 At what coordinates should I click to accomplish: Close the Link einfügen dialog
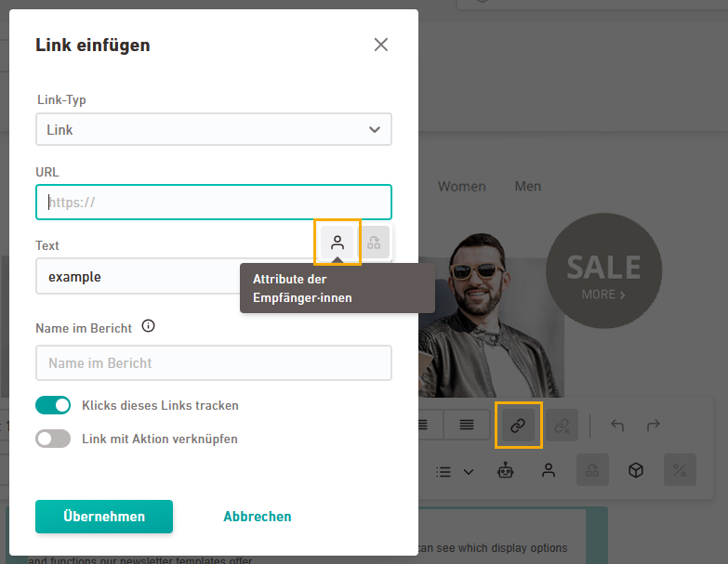coord(380,45)
